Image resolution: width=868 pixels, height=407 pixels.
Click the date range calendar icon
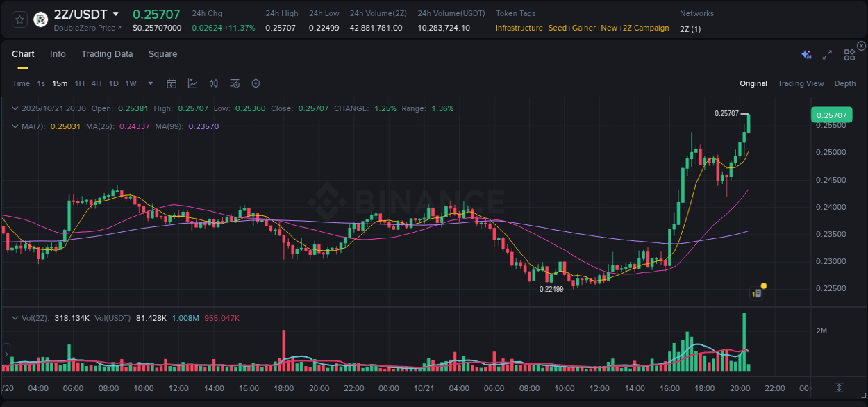pos(172,83)
